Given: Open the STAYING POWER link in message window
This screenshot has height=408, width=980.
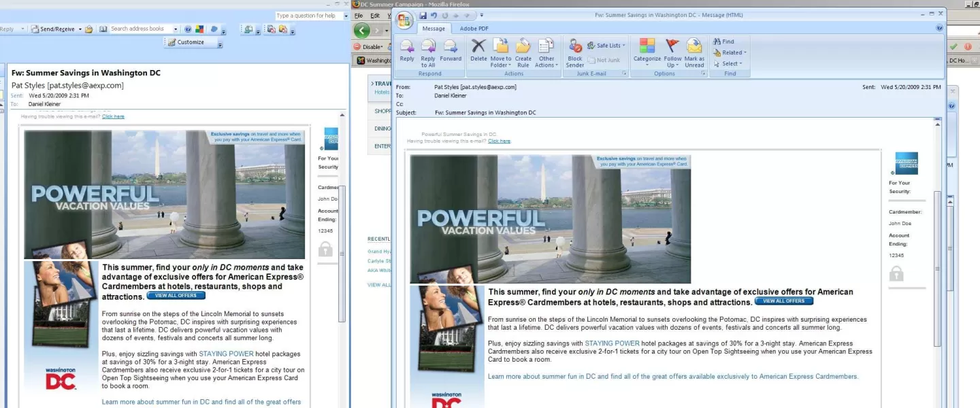Looking at the screenshot, I should [612, 343].
